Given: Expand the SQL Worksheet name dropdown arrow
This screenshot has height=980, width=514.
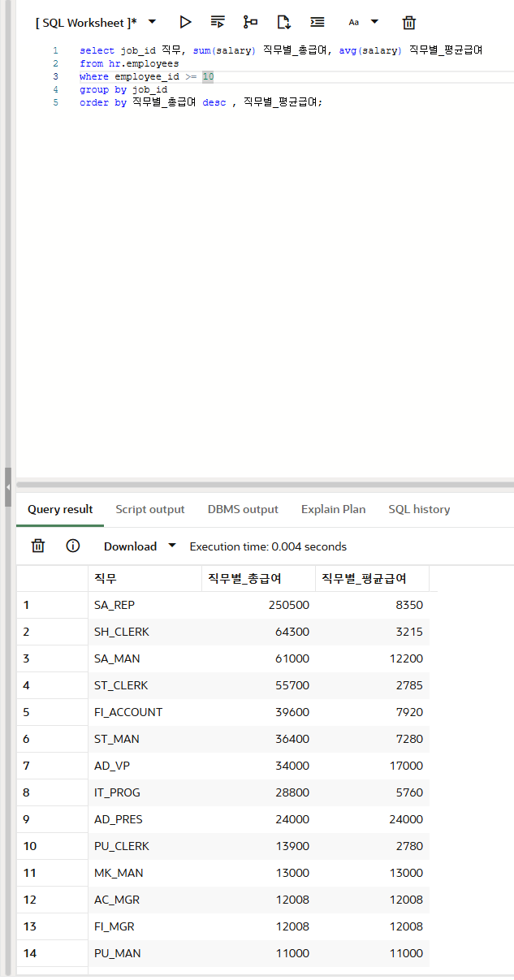Looking at the screenshot, I should (152, 21).
